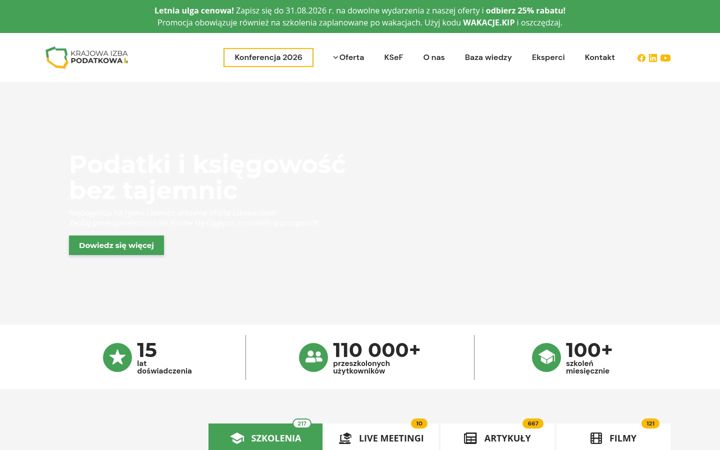The height and width of the screenshot is (450, 720).
Task: Click the 121 badge on Filmy
Action: point(650,423)
